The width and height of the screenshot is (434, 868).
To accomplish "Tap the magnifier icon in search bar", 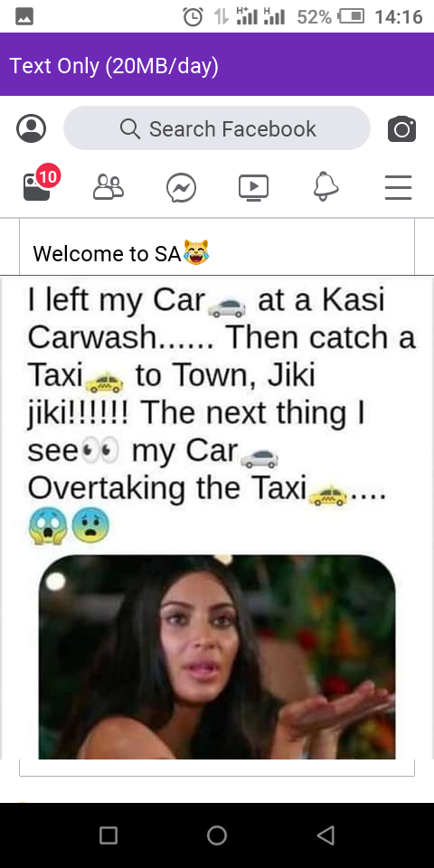I will [x=130, y=128].
